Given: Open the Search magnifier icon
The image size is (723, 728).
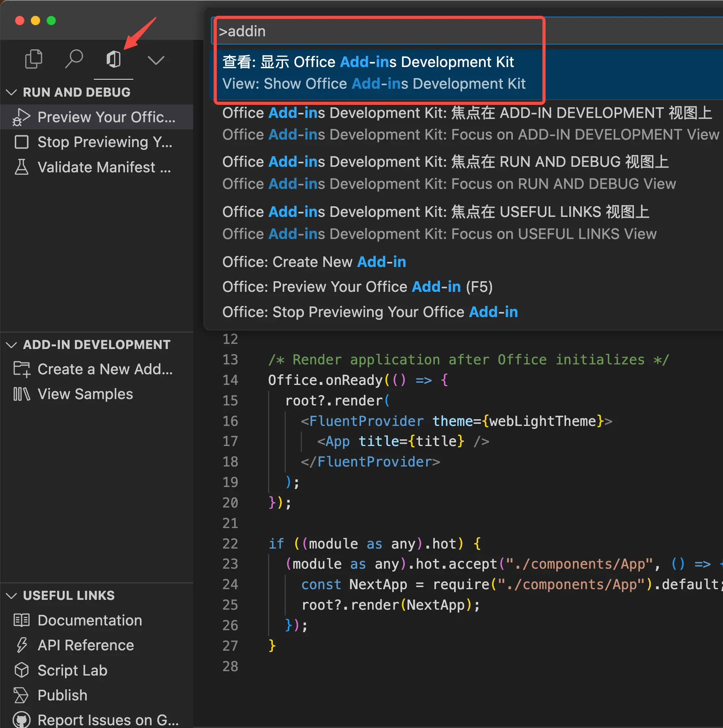Looking at the screenshot, I should [x=74, y=59].
